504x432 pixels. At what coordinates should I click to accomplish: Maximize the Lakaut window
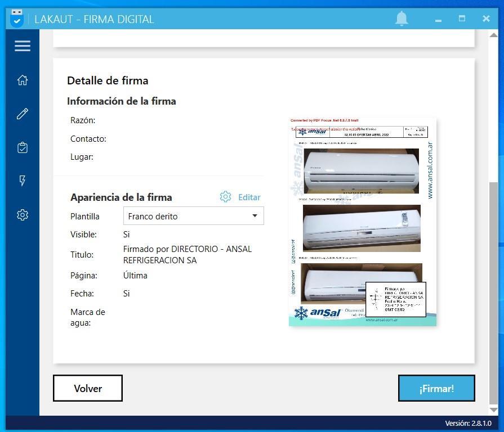pos(462,19)
